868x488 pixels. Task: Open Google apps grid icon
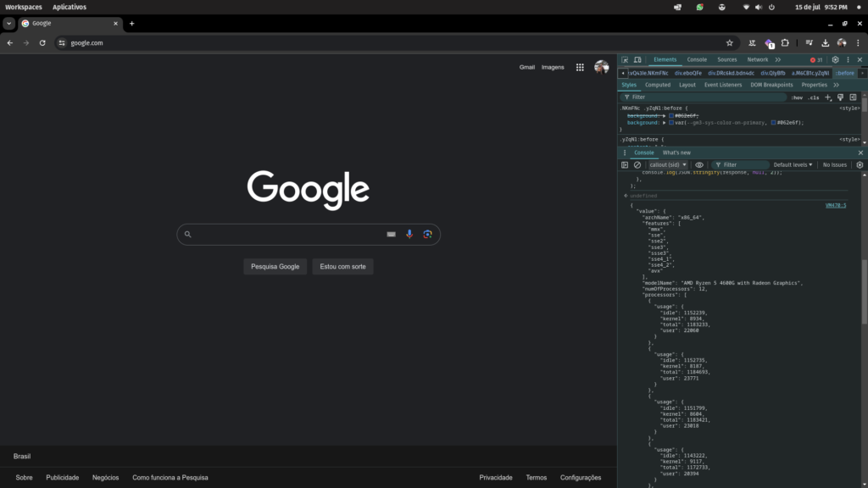[x=580, y=67]
